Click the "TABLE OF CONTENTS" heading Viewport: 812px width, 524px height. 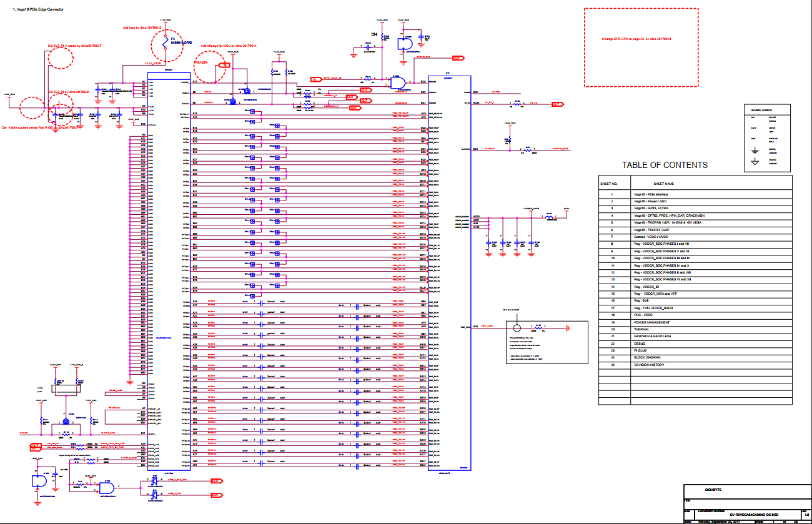point(665,166)
